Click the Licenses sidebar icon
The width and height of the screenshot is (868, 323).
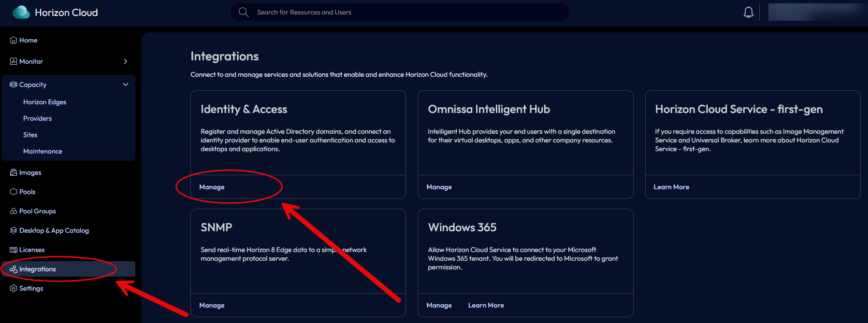pyautogui.click(x=14, y=250)
